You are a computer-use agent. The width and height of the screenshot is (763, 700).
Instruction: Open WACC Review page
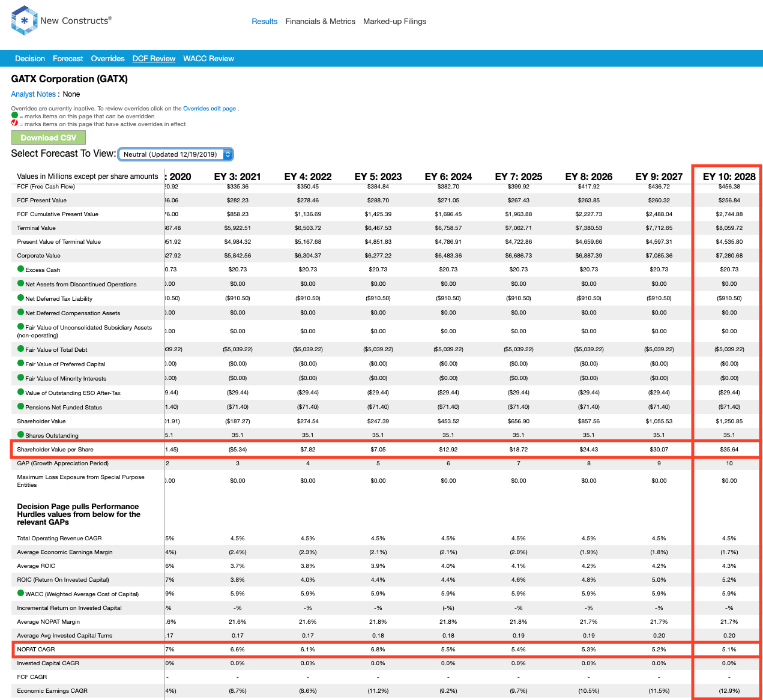(x=208, y=58)
